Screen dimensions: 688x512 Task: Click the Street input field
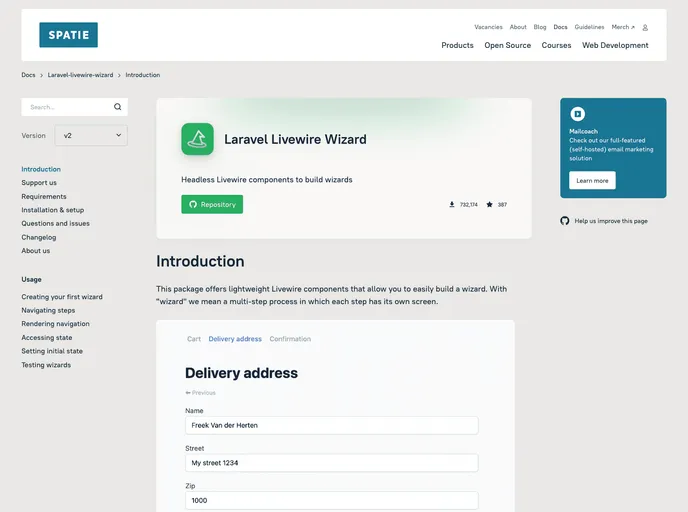pos(332,463)
